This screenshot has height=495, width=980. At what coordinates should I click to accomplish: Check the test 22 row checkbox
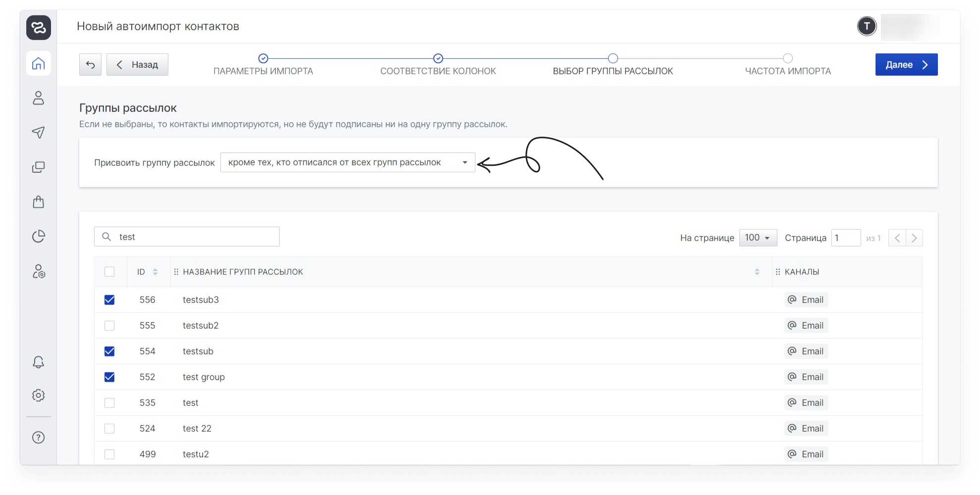pyautogui.click(x=109, y=429)
